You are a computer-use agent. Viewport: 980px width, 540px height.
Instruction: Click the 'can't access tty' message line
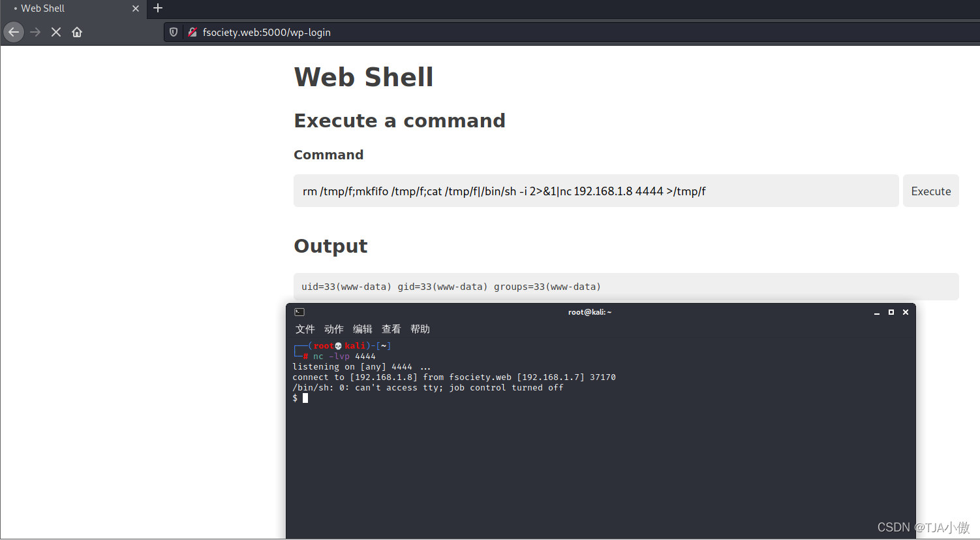428,388
